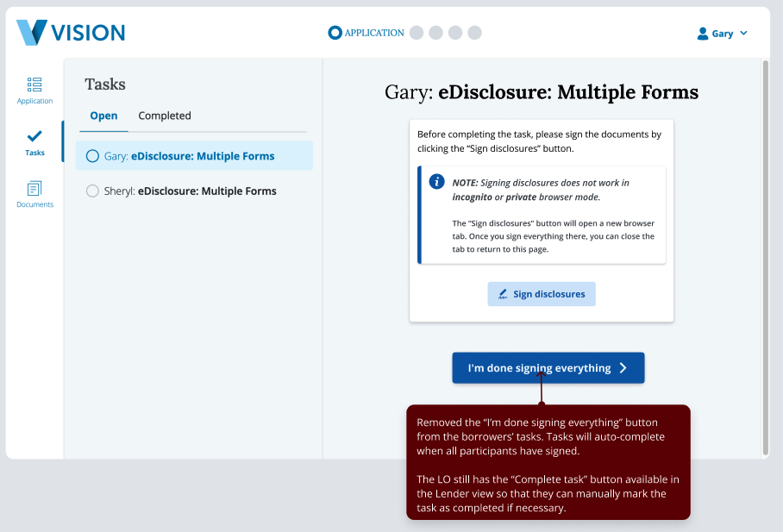Click the user profile avatar icon
The width and height of the screenshot is (783, 532).
tap(703, 34)
